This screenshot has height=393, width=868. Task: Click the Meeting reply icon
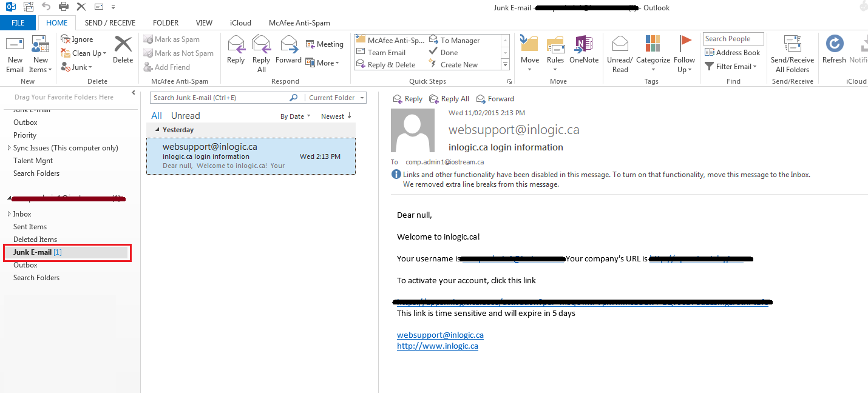(310, 44)
